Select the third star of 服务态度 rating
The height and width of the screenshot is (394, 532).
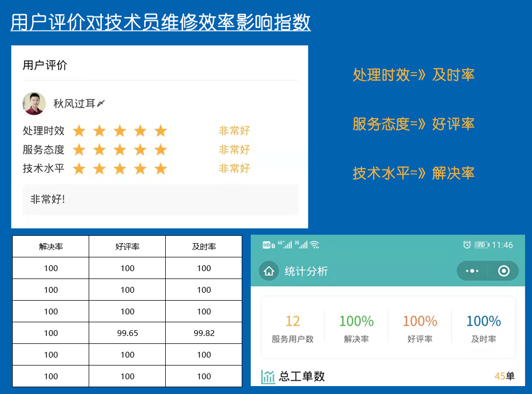pos(120,150)
